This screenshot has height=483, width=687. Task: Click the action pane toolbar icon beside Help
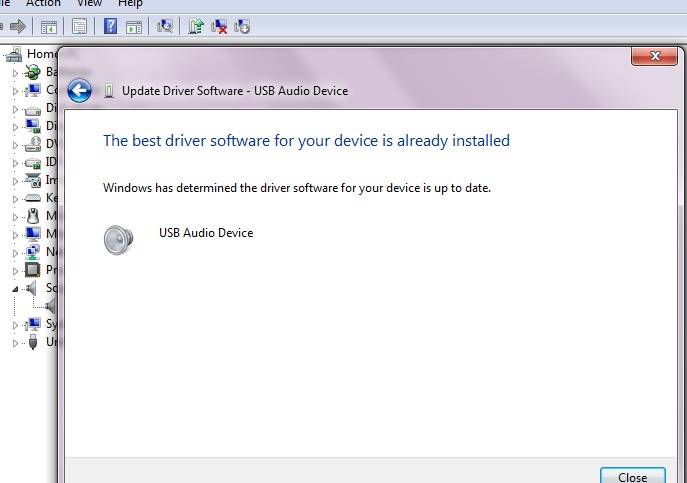click(134, 27)
